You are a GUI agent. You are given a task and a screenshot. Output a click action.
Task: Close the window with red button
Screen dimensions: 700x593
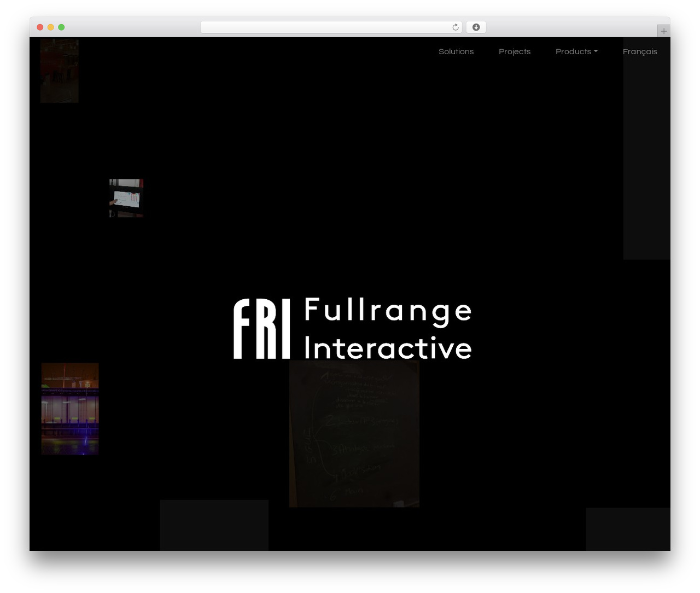40,27
